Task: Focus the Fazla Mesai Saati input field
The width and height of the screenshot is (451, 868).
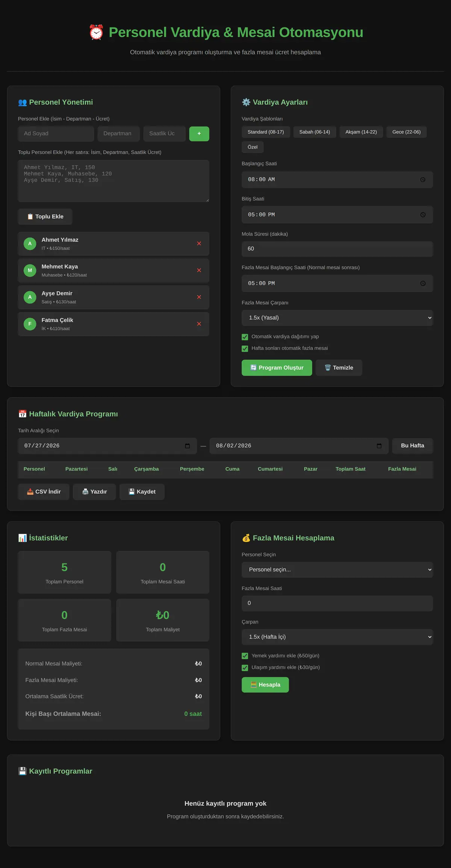Action: 337,603
